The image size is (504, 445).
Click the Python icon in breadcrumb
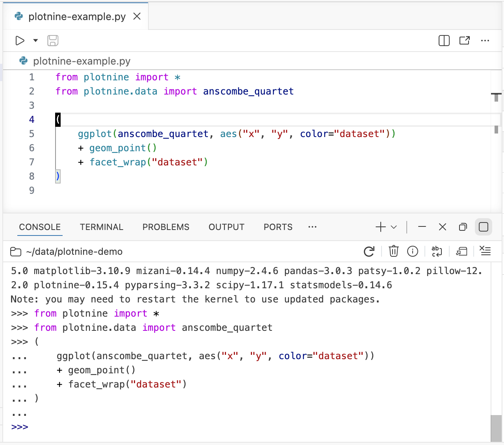(x=24, y=61)
